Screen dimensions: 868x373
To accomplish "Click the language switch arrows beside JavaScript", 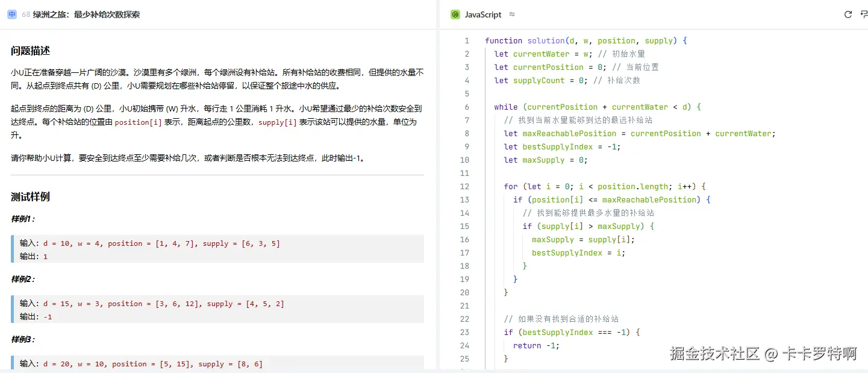I will click(511, 14).
